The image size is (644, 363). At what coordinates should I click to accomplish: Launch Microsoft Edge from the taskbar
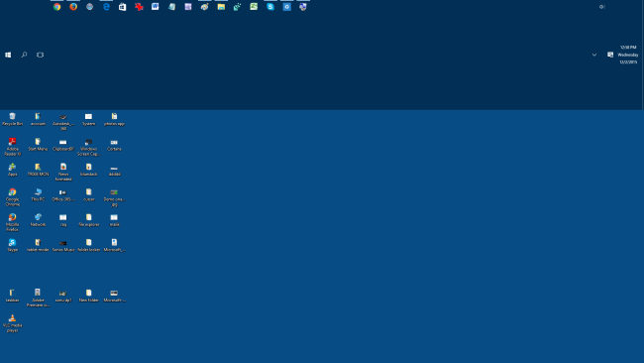pyautogui.click(x=106, y=7)
